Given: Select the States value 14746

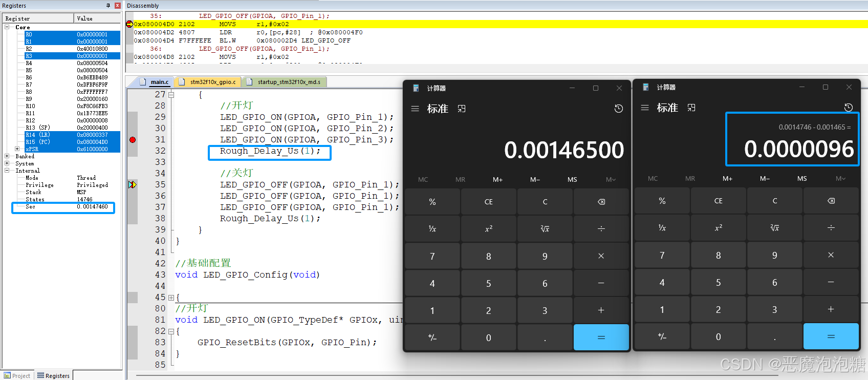Looking at the screenshot, I should (85, 199).
